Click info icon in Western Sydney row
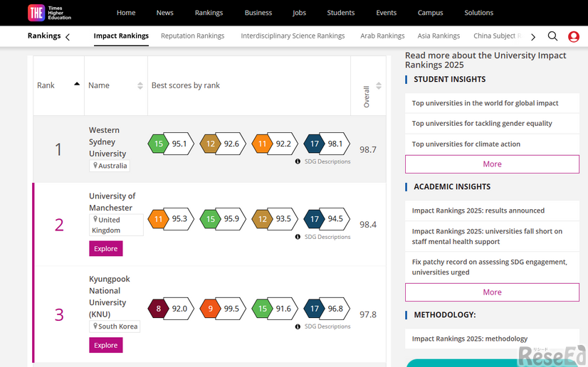This screenshot has height=367, width=588. click(298, 161)
